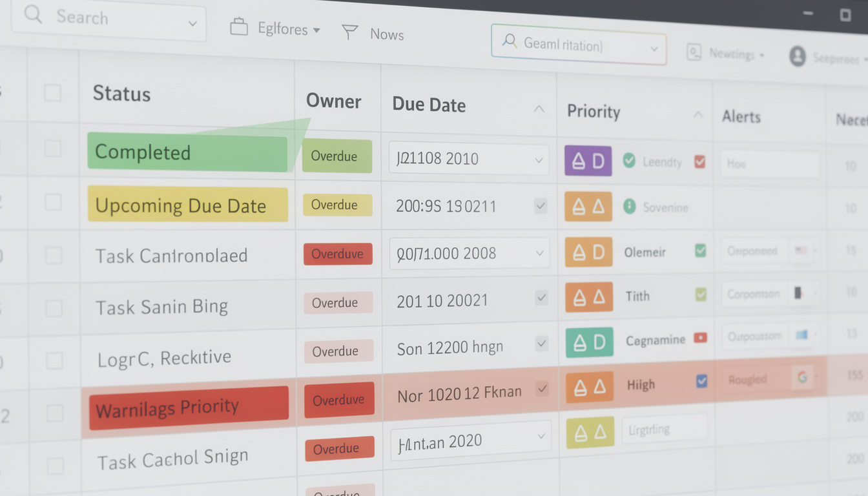Click the Task Cachol Snign status text

click(172, 460)
